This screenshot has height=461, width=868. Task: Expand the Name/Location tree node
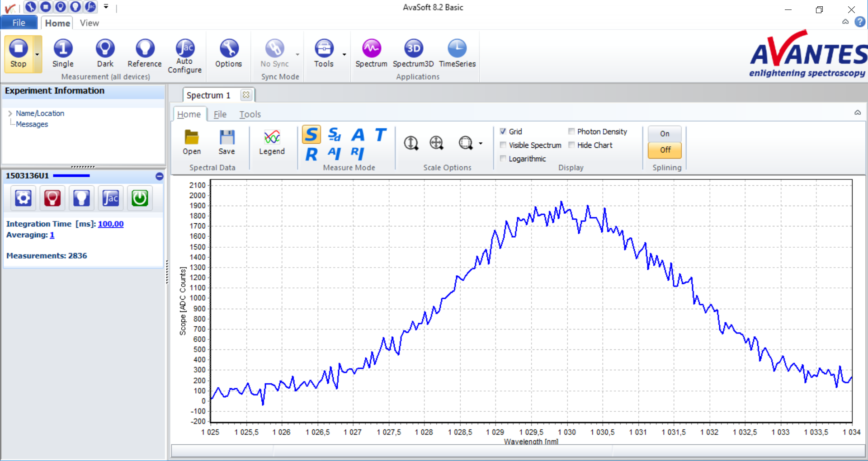point(10,113)
